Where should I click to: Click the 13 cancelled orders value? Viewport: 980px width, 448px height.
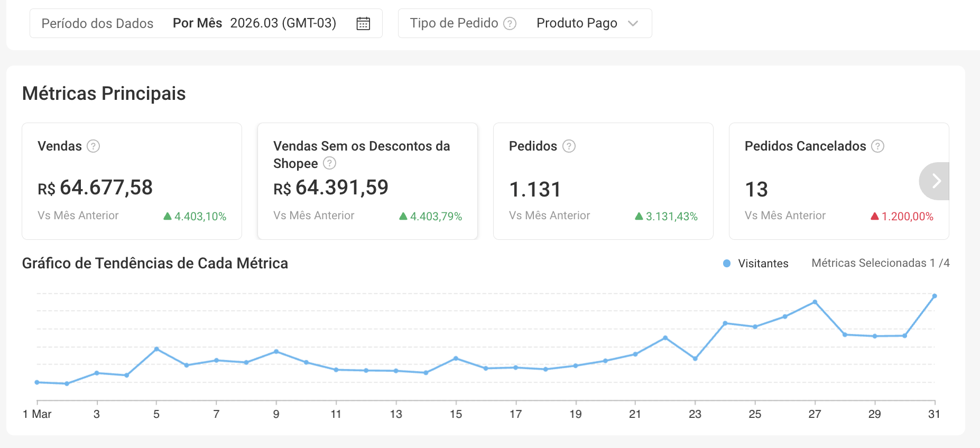click(756, 189)
